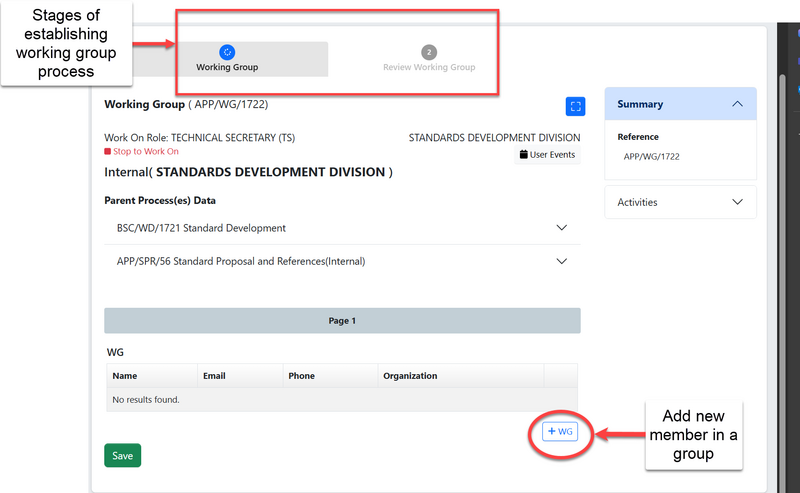800x493 pixels.
Task: Click the Internal Standards Development Division heading
Action: tap(248, 172)
